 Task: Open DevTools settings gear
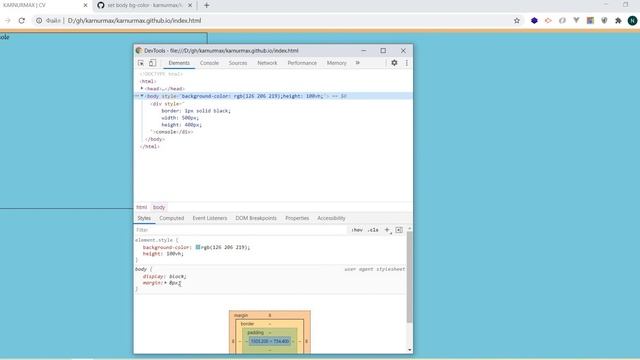[x=394, y=63]
